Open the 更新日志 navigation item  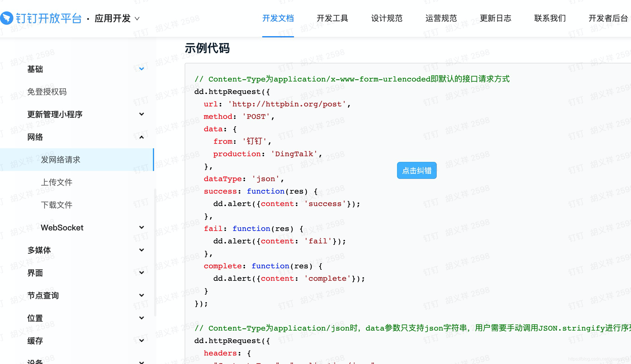(495, 18)
